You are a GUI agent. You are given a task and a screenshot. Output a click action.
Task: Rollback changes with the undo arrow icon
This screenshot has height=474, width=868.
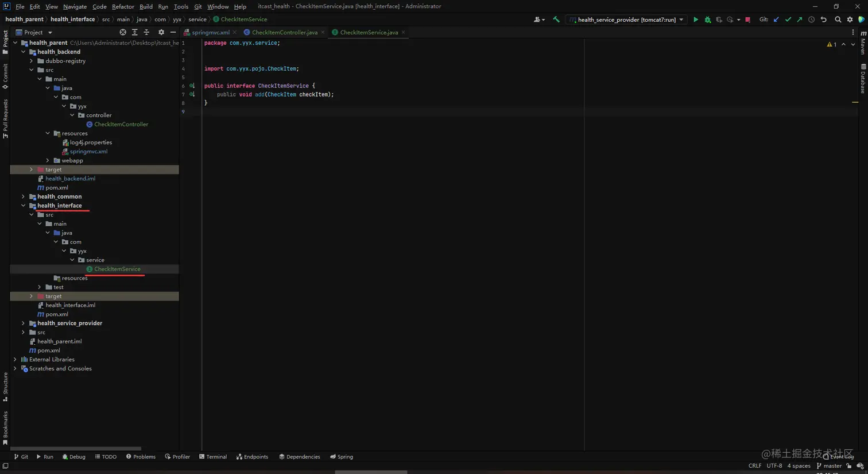coord(823,20)
